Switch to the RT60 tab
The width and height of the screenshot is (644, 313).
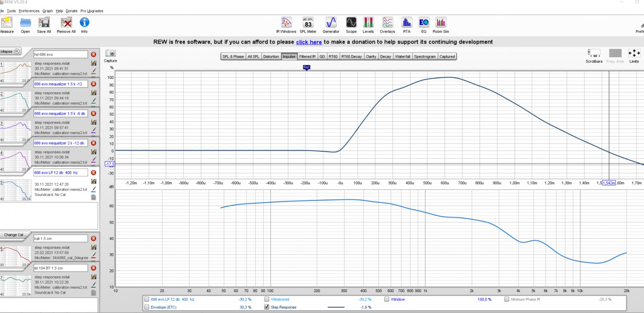(x=333, y=56)
